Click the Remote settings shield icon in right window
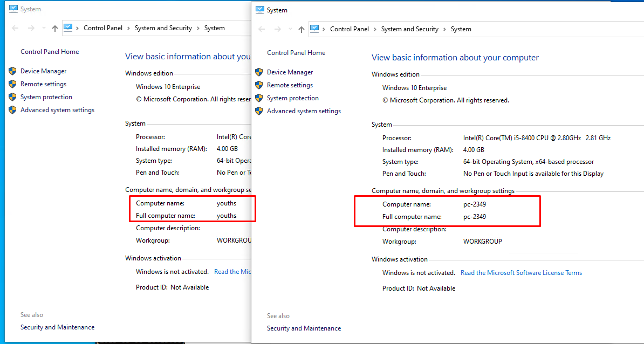 coord(259,85)
